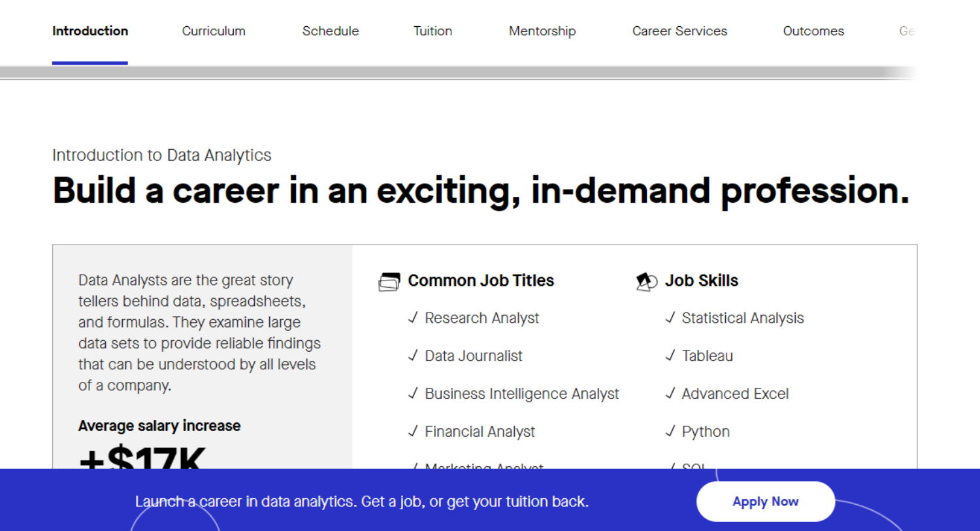Click the checkmark next to Tableau
Viewport: 980px width, 531px height.
671,356
